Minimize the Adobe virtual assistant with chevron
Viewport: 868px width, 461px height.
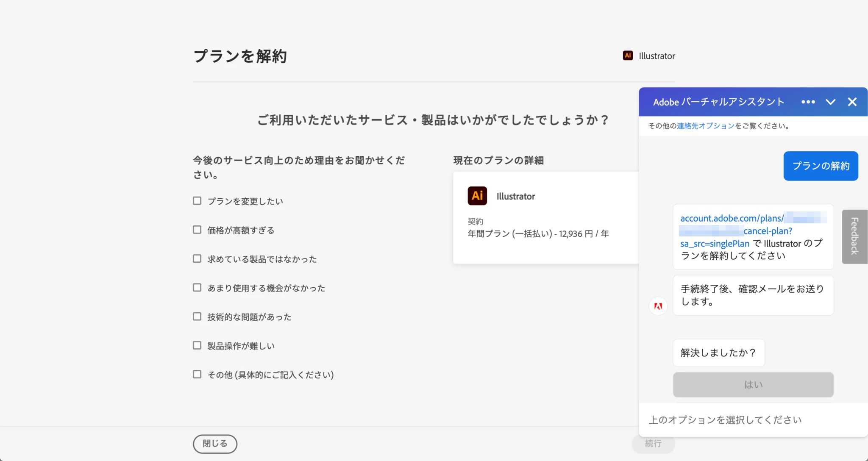pos(830,102)
